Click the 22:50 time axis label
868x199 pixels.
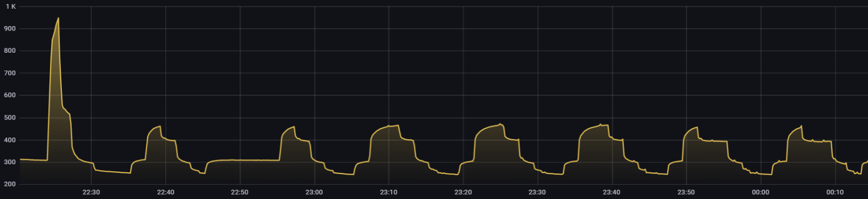tap(240, 192)
